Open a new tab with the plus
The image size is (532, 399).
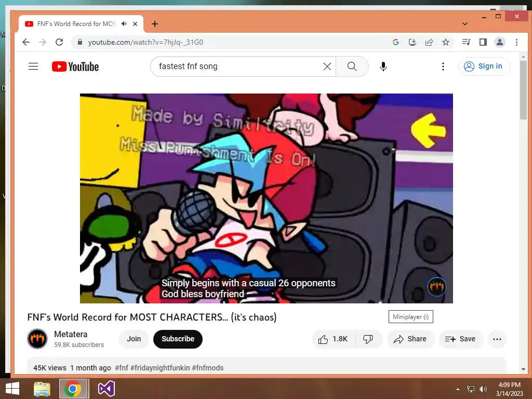tap(155, 24)
